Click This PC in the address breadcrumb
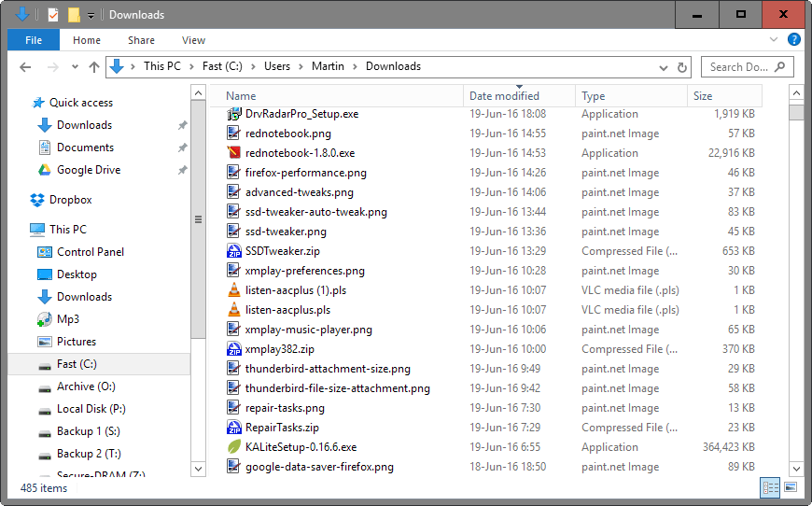The height and width of the screenshot is (506, 812). click(162, 66)
